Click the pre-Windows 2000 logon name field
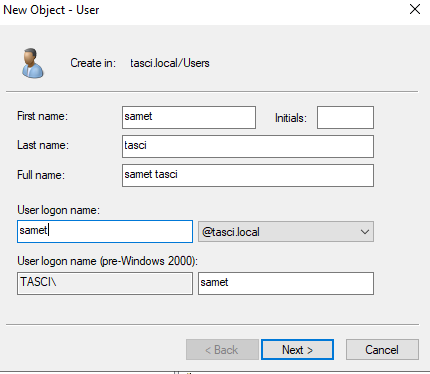 286,283
